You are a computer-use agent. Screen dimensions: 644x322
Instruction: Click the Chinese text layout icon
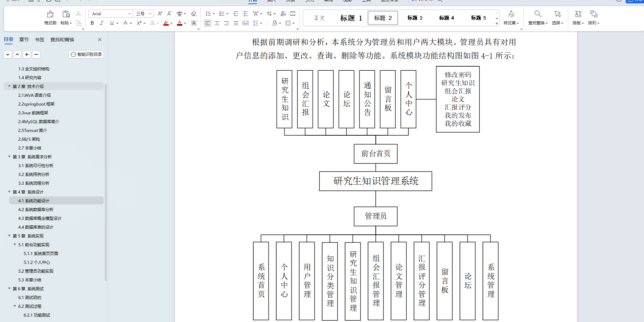256,14
